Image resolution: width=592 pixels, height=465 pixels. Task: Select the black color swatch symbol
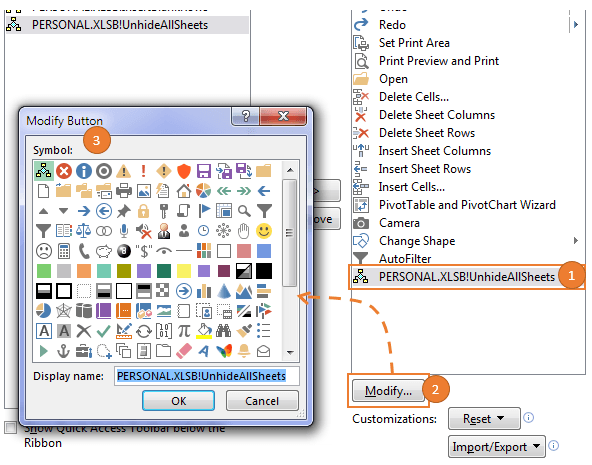click(x=264, y=271)
